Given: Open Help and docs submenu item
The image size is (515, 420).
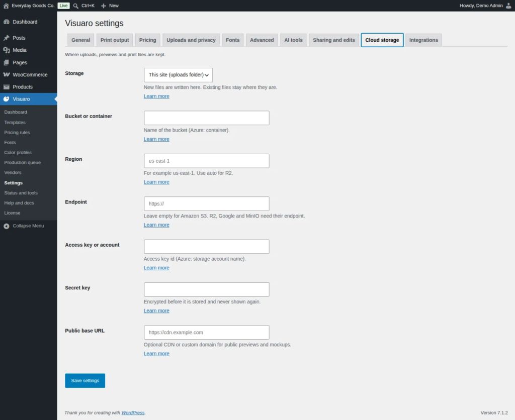Looking at the screenshot, I should [x=19, y=203].
